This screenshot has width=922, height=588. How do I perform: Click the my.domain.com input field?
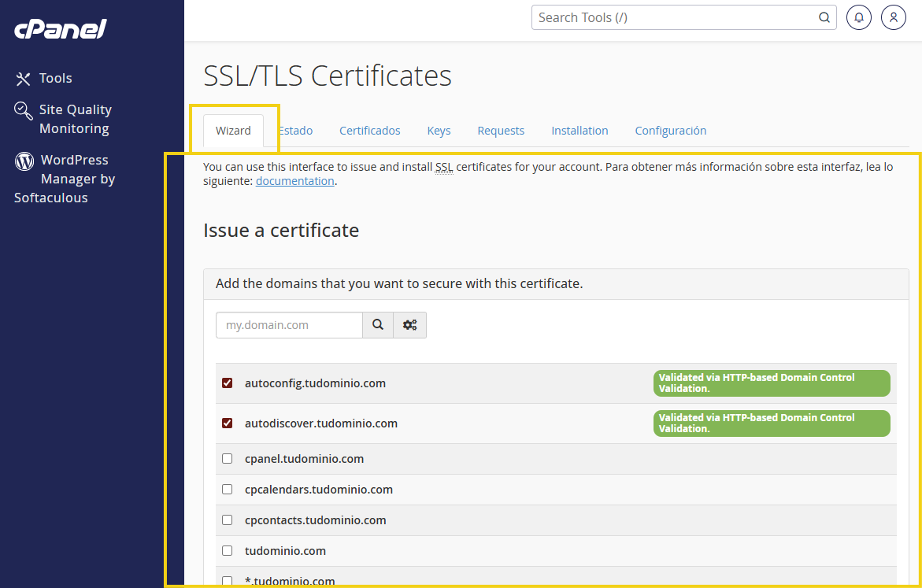(x=289, y=325)
